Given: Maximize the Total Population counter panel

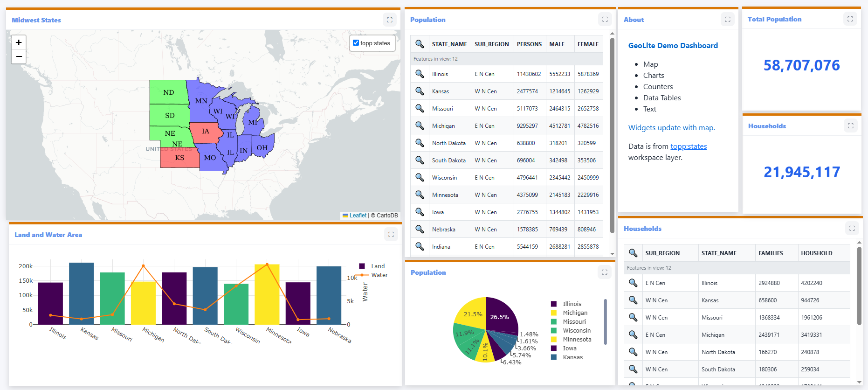Looking at the screenshot, I should [x=850, y=19].
